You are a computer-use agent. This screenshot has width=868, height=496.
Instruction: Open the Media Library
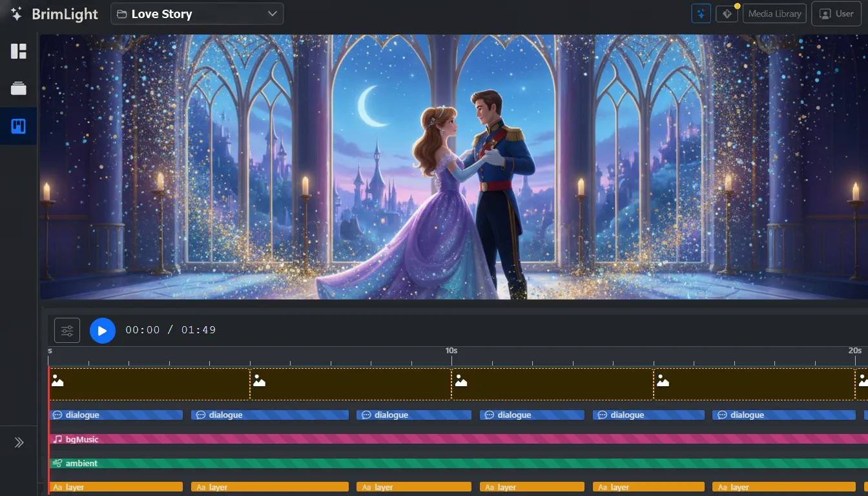click(774, 13)
